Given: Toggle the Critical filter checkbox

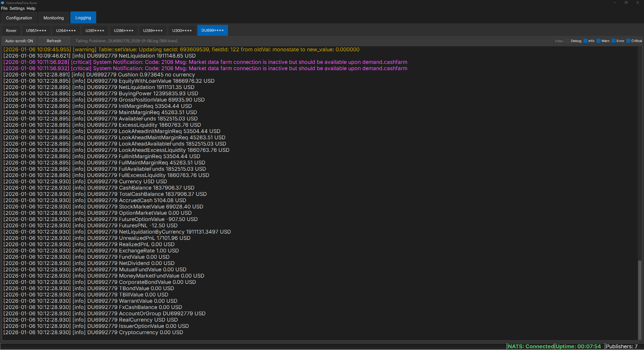Looking at the screenshot, I should point(628,41).
